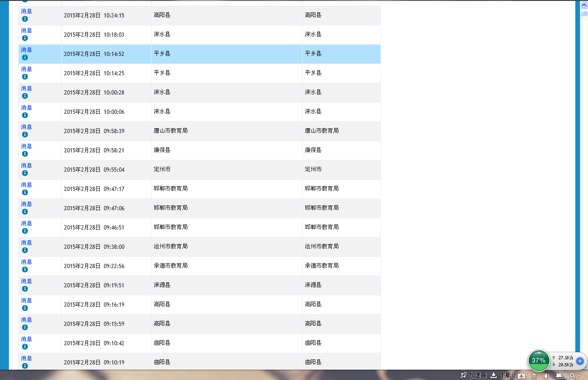Click info icon in the 09:58:39 唐山市教育局 row
The height and width of the screenshot is (380, 588).
click(x=25, y=135)
